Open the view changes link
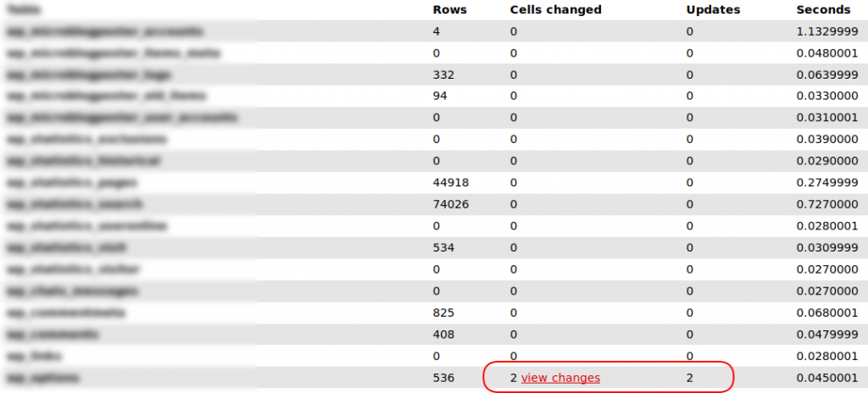 (560, 378)
